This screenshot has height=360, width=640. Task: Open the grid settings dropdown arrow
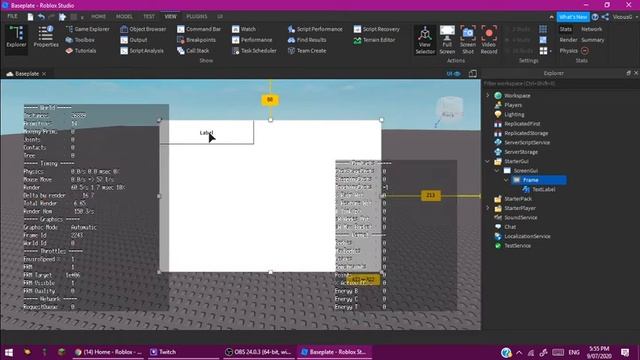pyautogui.click(x=551, y=51)
